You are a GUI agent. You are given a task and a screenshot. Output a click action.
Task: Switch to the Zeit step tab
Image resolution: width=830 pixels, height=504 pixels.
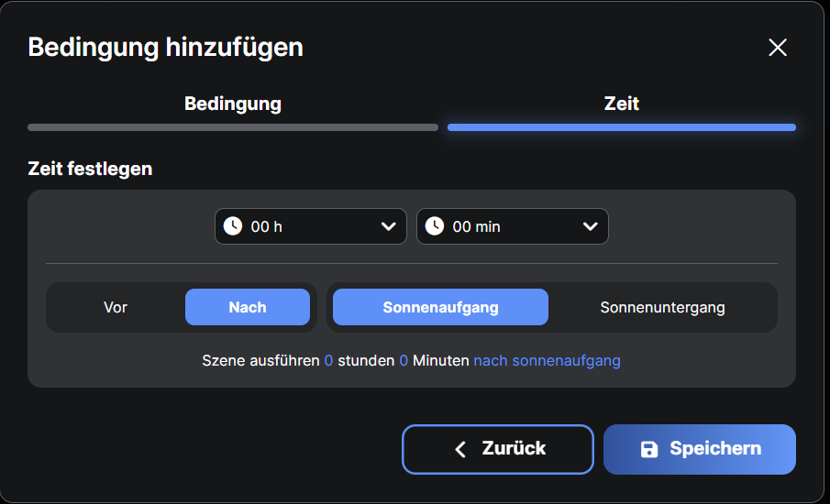tap(621, 104)
